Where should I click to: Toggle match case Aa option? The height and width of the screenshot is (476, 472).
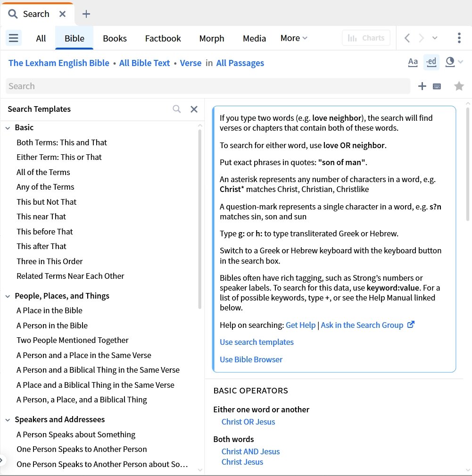tap(413, 62)
